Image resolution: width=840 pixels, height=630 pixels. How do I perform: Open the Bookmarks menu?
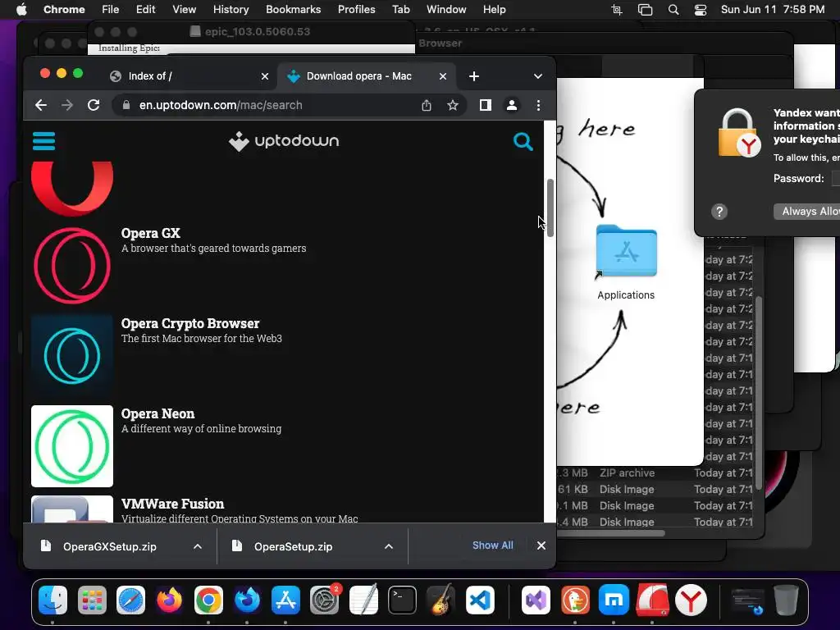(x=293, y=9)
